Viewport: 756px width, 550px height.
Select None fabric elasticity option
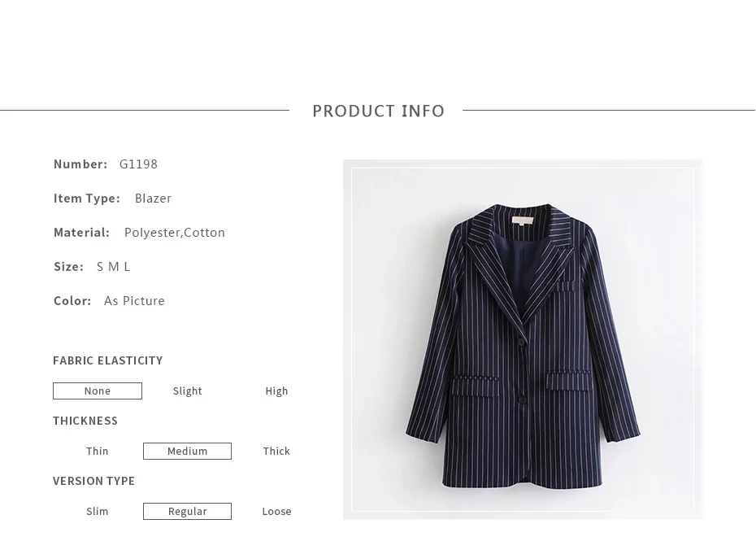click(98, 391)
